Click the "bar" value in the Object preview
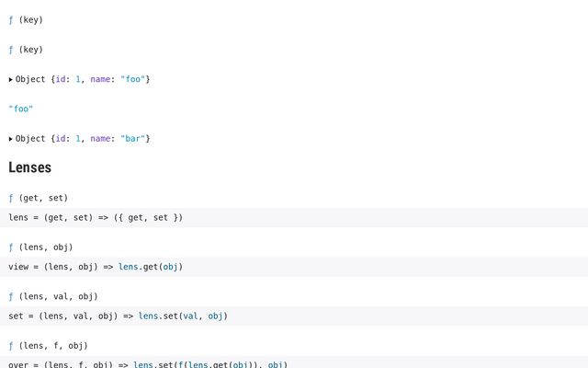 (132, 139)
